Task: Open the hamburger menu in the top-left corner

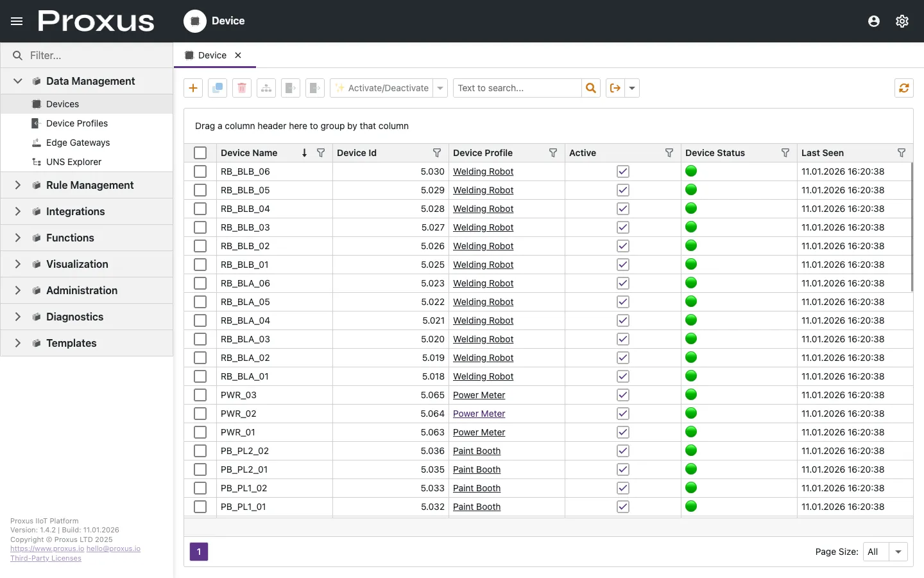Action: pos(17,21)
